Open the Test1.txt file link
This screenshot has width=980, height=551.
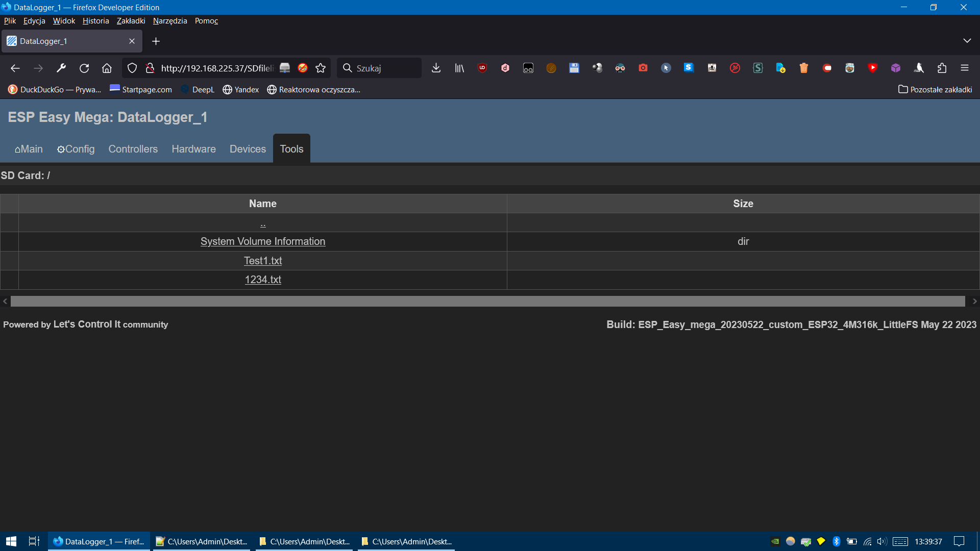point(263,261)
